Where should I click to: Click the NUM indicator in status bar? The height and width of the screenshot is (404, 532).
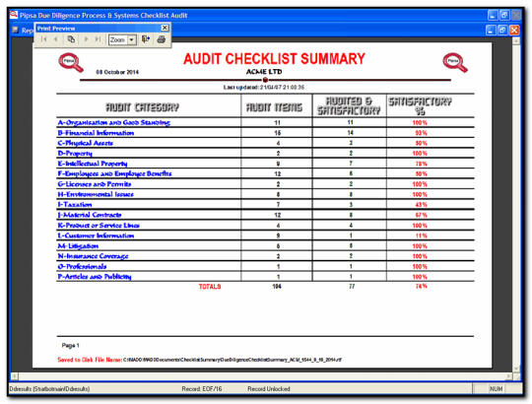[496, 389]
